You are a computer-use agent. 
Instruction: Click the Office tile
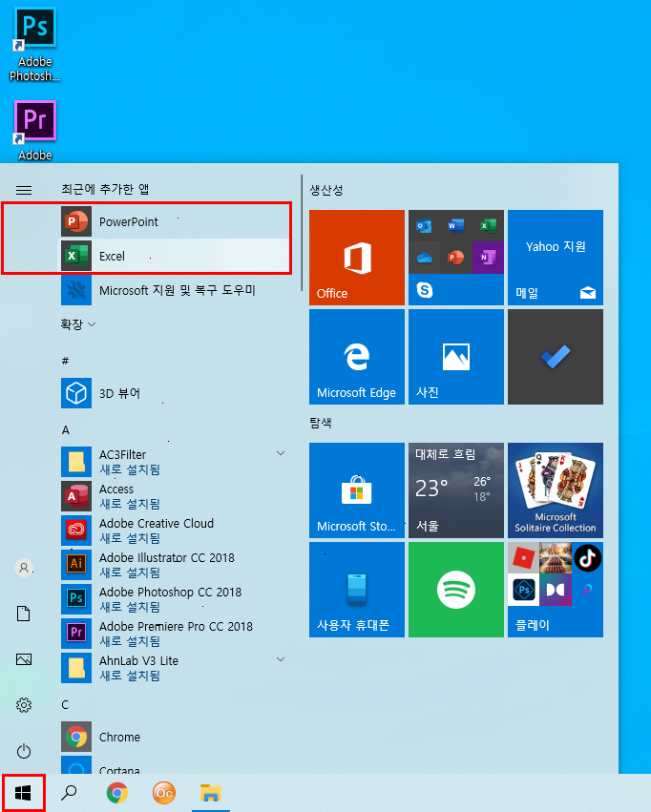click(x=357, y=258)
